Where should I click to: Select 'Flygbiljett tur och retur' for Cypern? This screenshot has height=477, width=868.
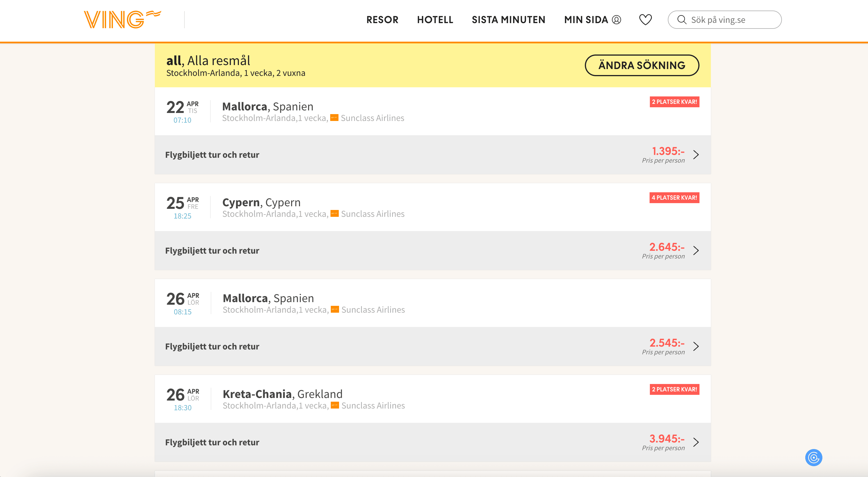(x=212, y=250)
